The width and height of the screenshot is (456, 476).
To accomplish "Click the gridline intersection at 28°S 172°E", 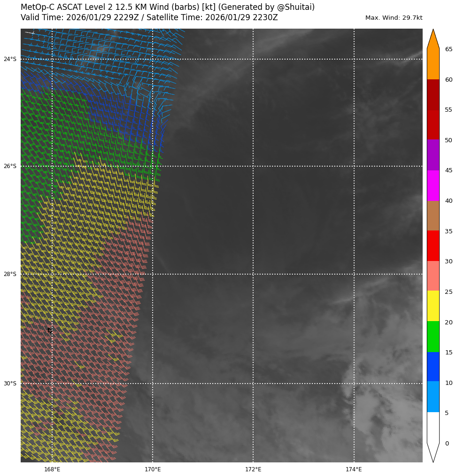I will click(253, 274).
